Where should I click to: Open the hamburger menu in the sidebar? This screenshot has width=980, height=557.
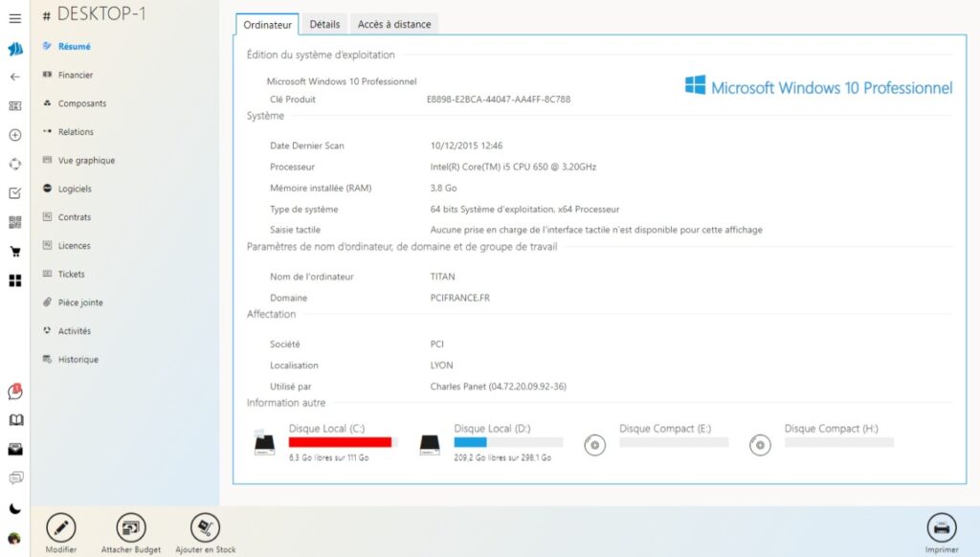[x=14, y=18]
